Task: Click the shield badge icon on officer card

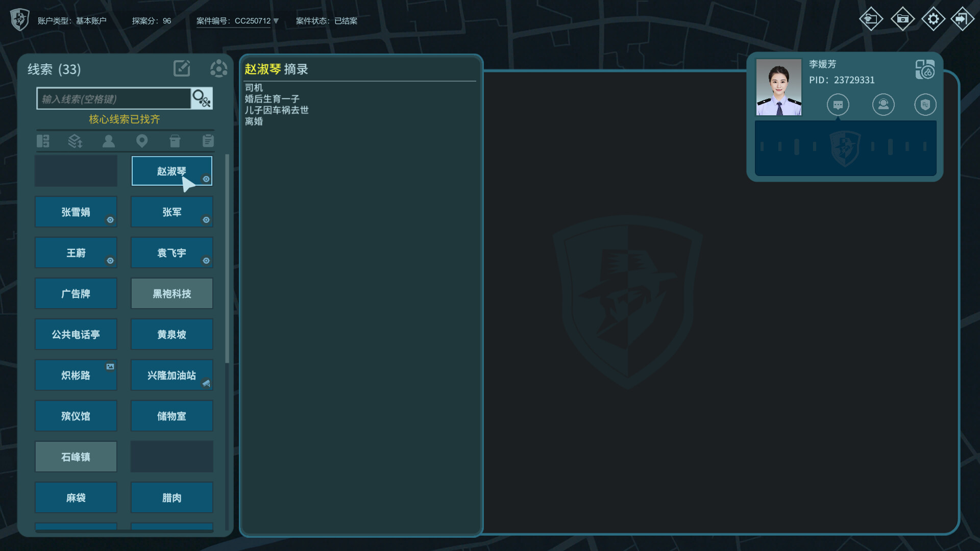Action: (925, 105)
